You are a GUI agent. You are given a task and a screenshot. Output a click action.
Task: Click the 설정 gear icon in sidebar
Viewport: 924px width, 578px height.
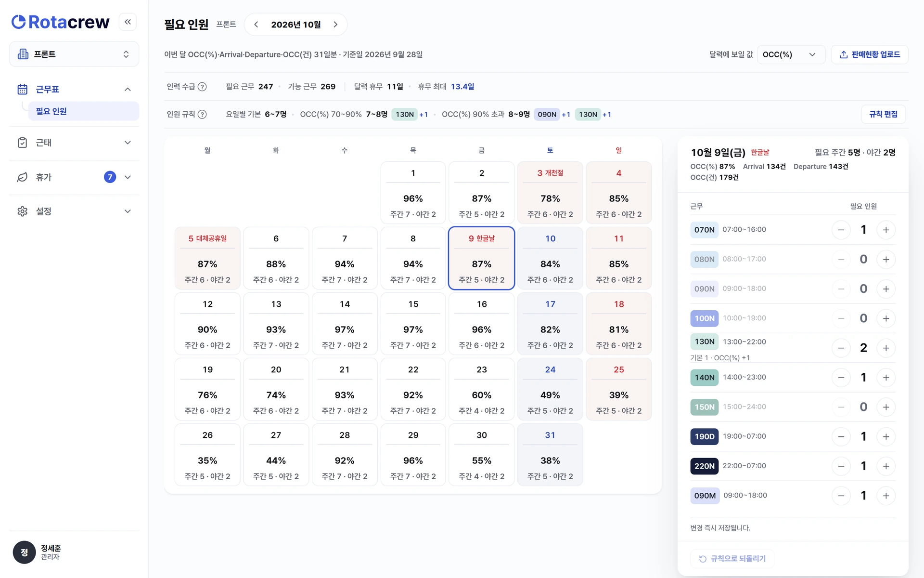pyautogui.click(x=23, y=211)
